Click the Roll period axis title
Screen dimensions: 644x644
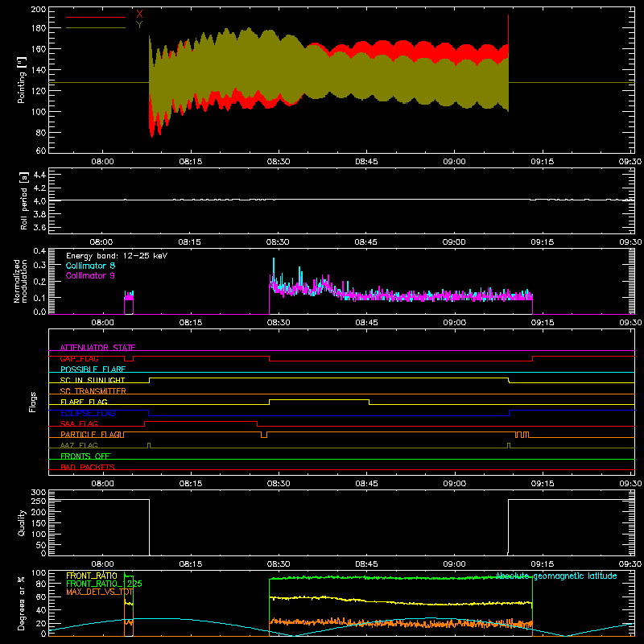click(23, 200)
